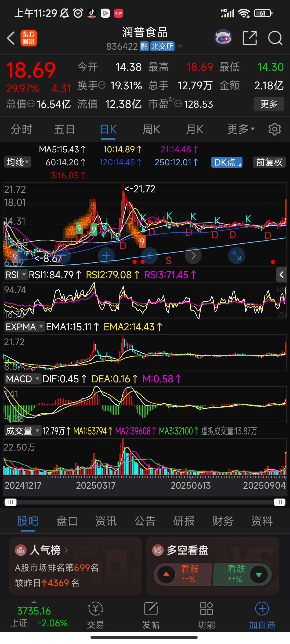Open stock search magnifier
This screenshot has width=290, height=644.
pos(275,38)
